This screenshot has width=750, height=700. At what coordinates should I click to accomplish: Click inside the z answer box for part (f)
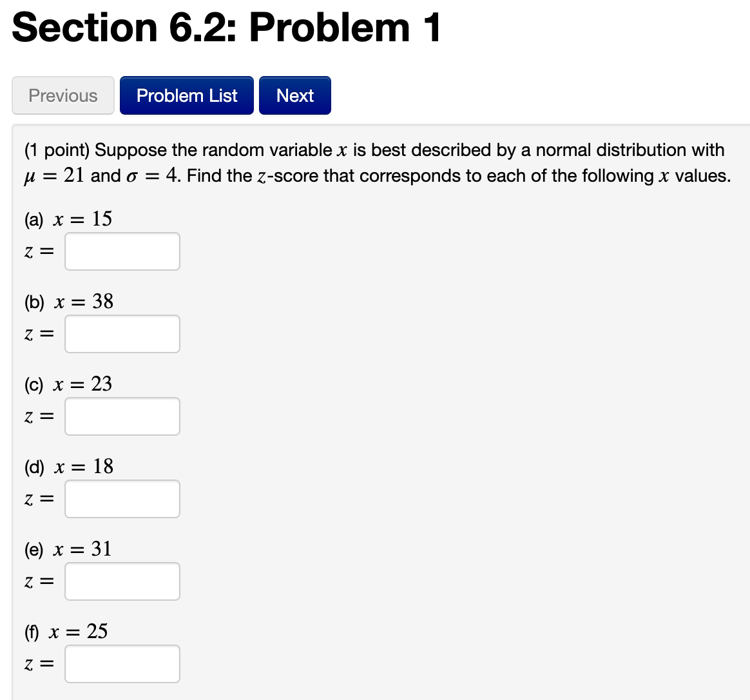[x=122, y=664]
